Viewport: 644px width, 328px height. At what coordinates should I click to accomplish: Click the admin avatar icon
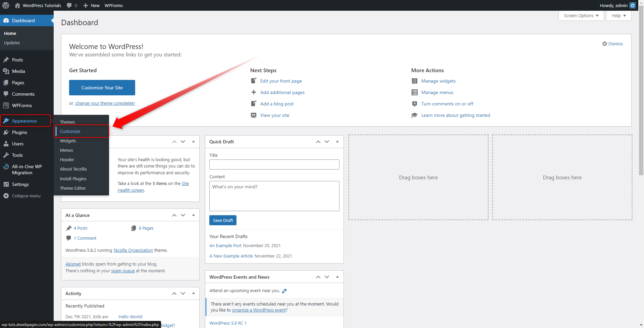point(633,5)
